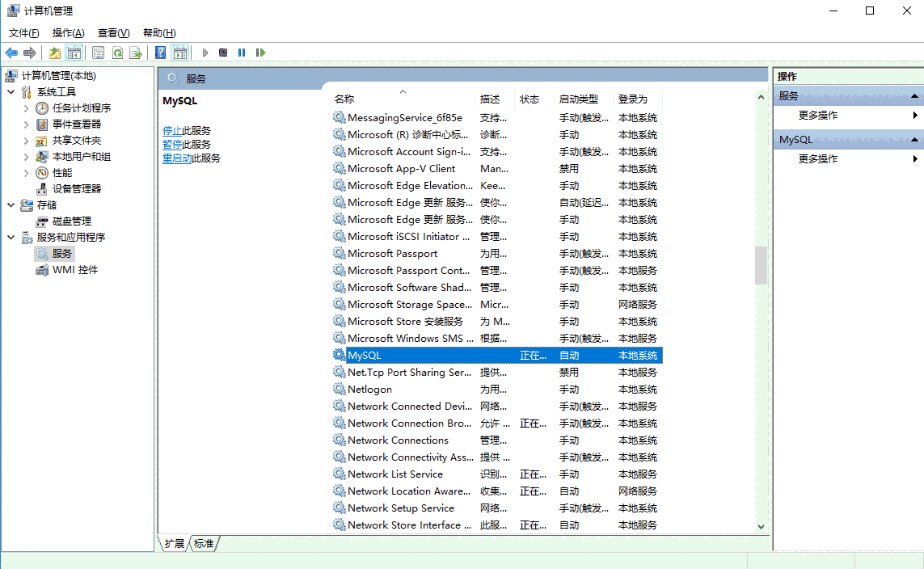
Task: Click the Help toolbar icon
Action: pos(158,52)
